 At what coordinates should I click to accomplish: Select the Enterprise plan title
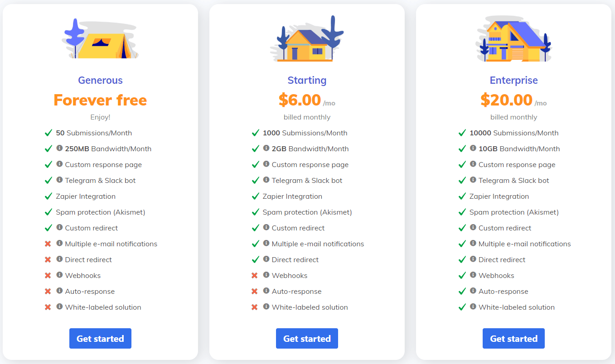[x=513, y=80]
